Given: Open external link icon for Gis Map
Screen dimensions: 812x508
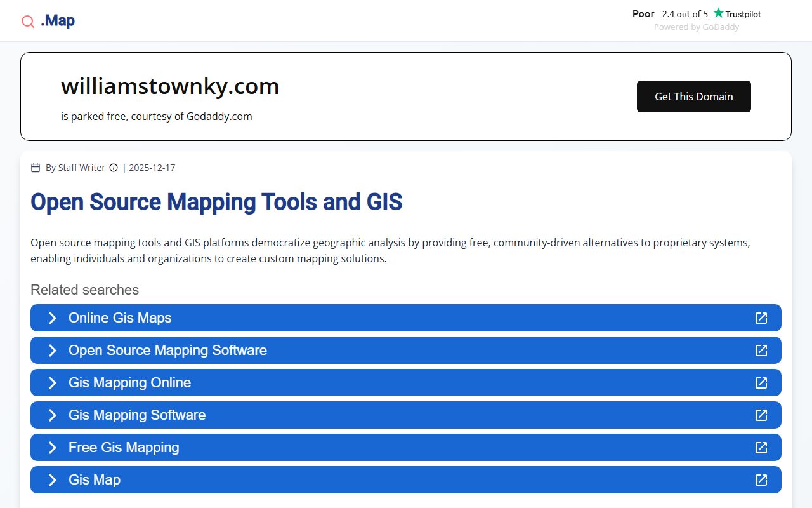Looking at the screenshot, I should tap(761, 479).
